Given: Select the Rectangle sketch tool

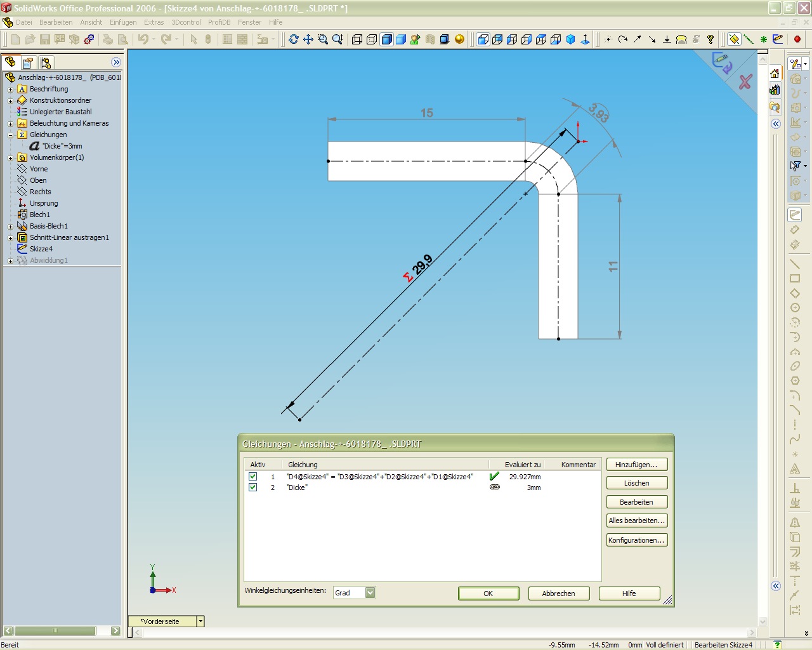Looking at the screenshot, I should coord(795,279).
